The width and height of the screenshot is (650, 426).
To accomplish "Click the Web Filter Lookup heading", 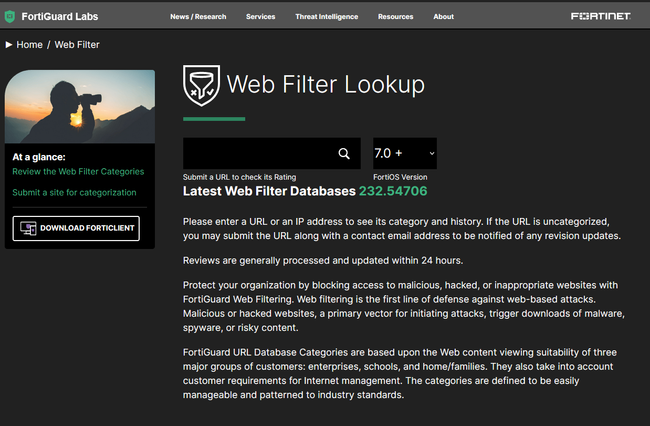I will pos(326,85).
